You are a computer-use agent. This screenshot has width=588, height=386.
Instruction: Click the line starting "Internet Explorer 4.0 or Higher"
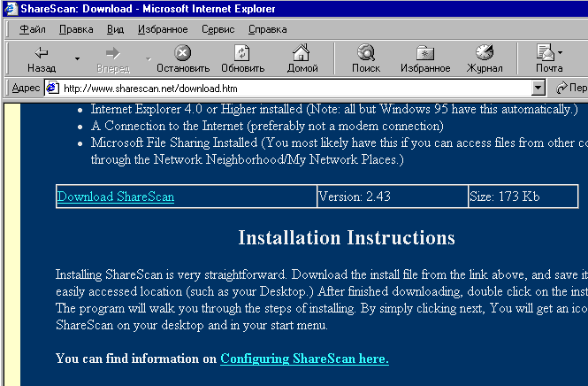tap(334, 109)
